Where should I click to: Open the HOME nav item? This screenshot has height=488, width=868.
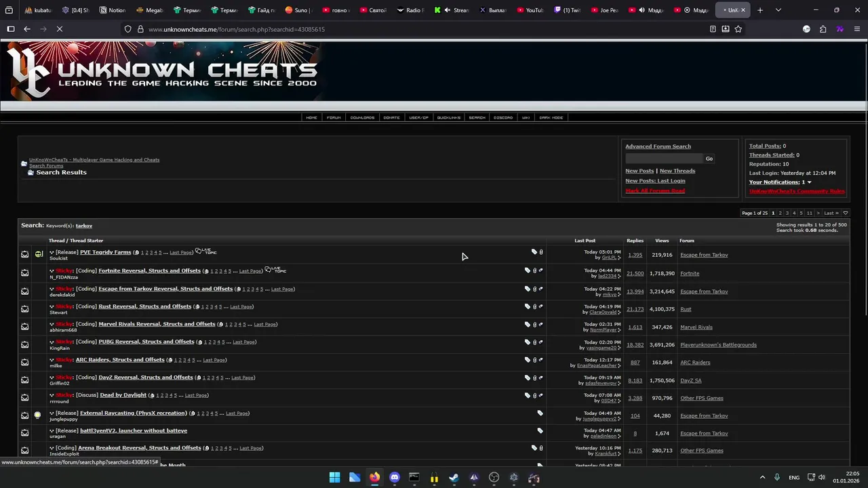[311, 117]
